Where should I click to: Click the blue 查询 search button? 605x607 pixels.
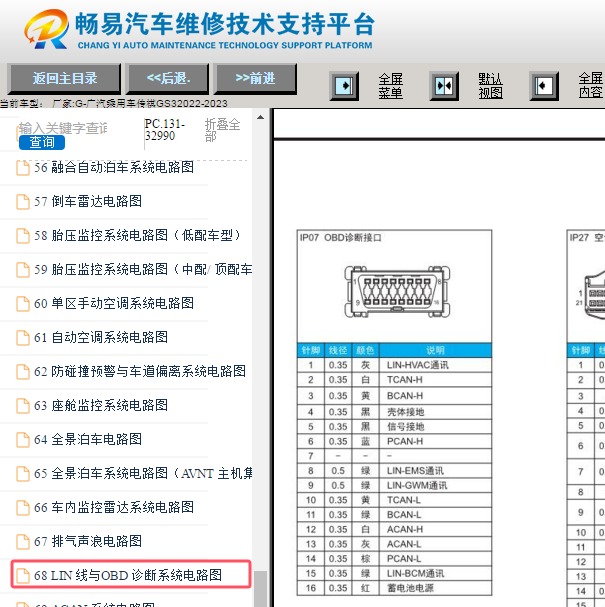coord(42,142)
